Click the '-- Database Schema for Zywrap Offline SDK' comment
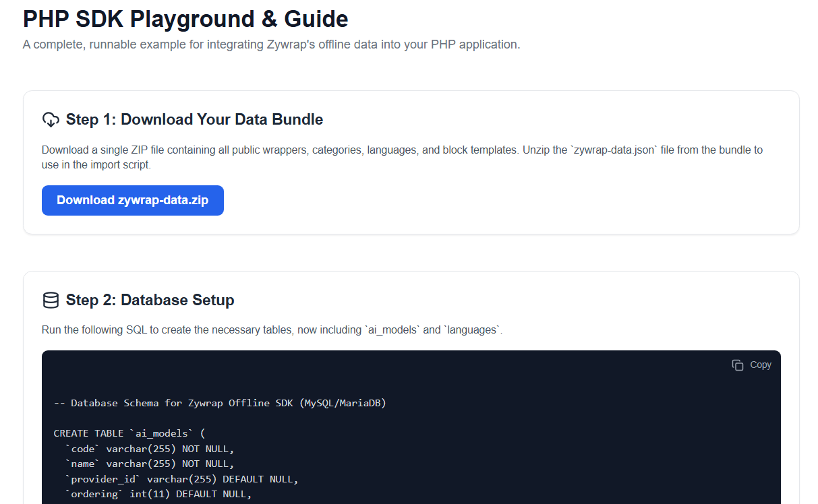This screenshot has height=504, width=818. click(x=220, y=403)
